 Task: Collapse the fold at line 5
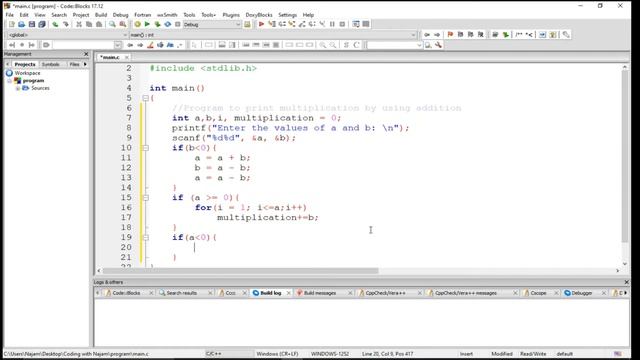pos(145,98)
